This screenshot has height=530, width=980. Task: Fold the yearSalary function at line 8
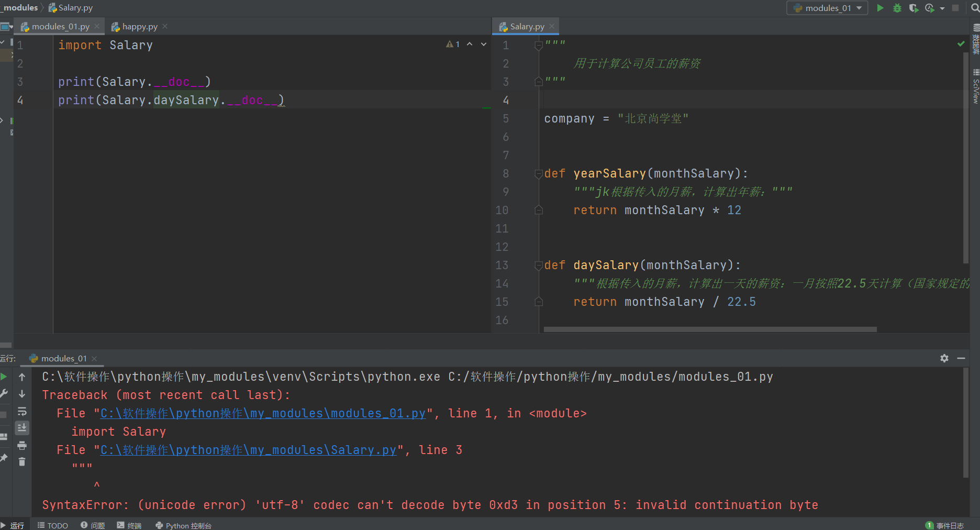(x=538, y=174)
